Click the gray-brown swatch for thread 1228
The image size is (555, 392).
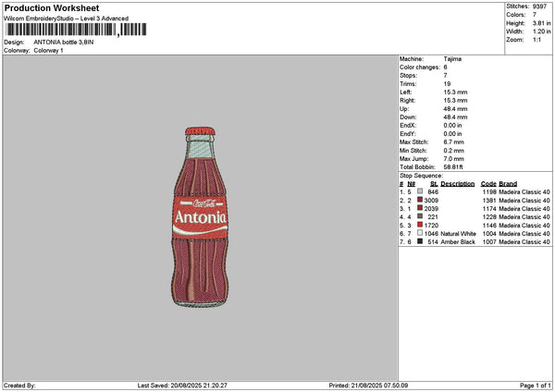pyautogui.click(x=420, y=216)
